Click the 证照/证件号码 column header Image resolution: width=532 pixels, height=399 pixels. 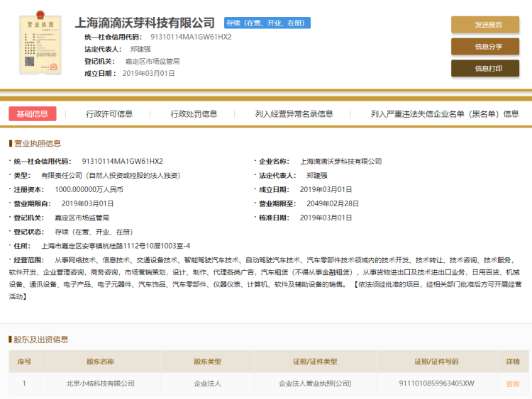[436, 361]
